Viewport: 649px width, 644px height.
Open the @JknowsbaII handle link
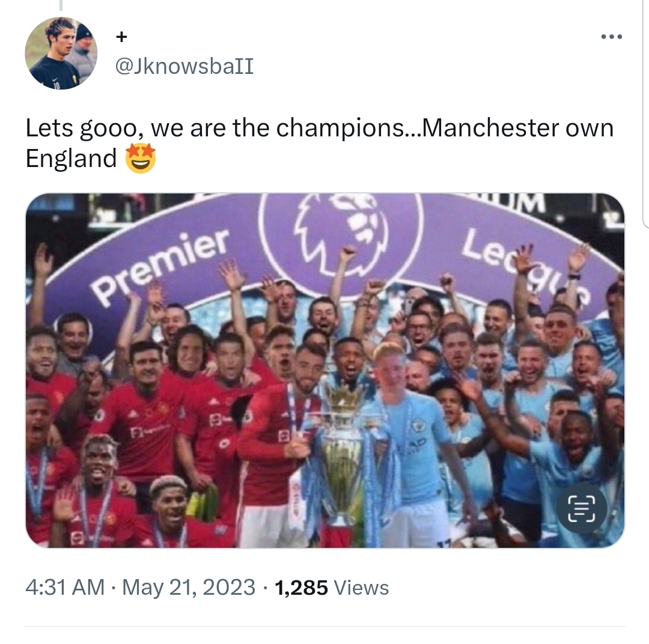(x=184, y=66)
